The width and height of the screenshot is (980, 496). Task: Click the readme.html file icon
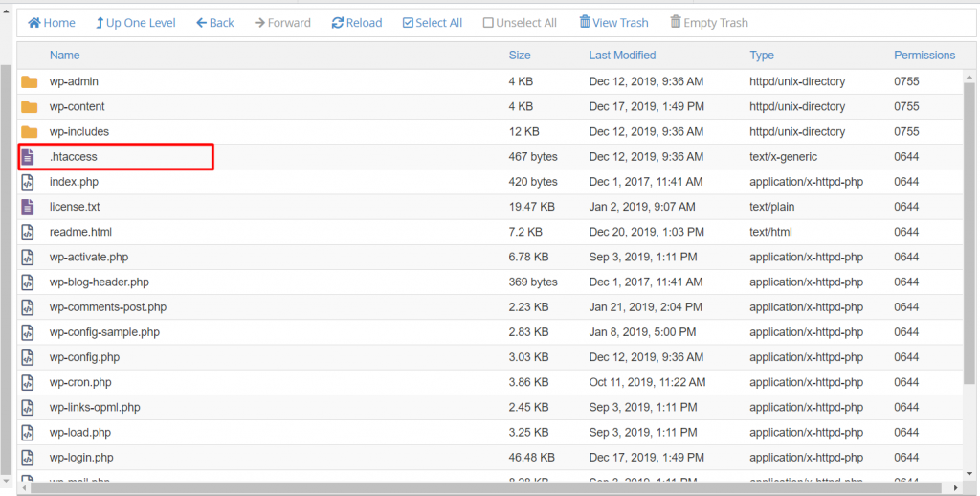coord(29,232)
